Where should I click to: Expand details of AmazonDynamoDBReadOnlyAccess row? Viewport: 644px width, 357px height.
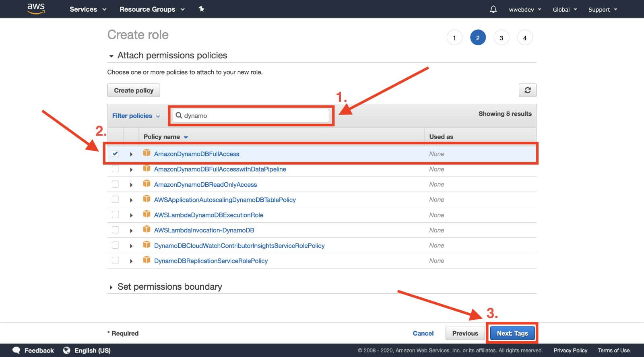point(131,185)
